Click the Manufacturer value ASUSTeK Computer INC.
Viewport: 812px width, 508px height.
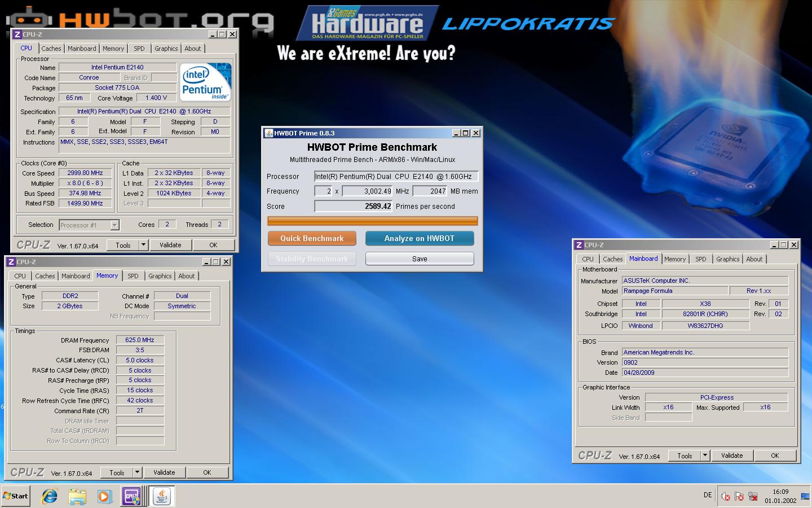705,281
